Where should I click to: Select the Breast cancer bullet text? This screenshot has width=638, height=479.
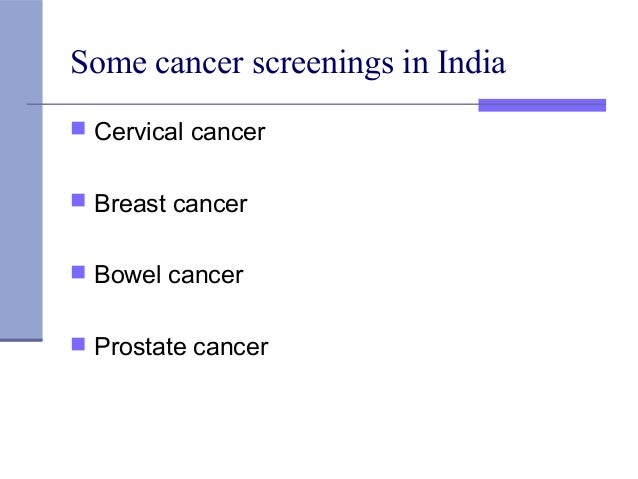pyautogui.click(x=170, y=204)
